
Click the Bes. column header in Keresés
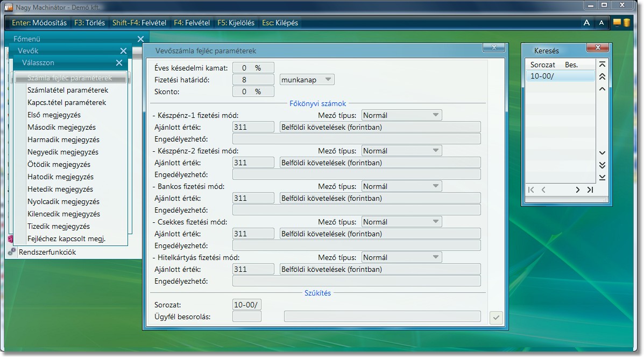pyautogui.click(x=571, y=65)
